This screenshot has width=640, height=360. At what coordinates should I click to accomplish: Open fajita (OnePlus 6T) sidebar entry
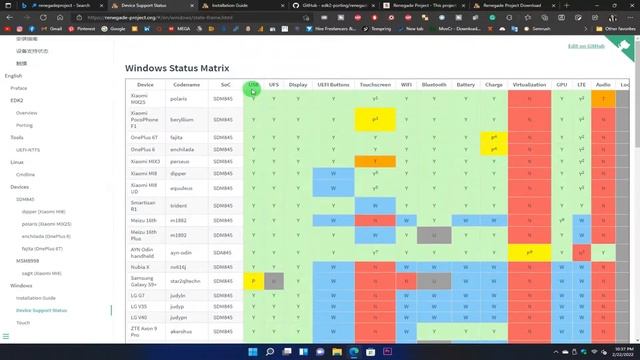click(x=42, y=249)
